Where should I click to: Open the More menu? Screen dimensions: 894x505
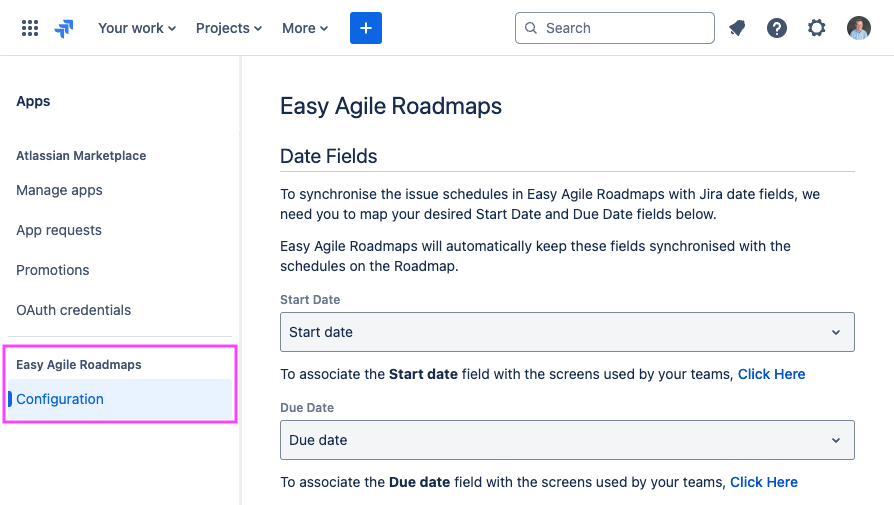click(x=305, y=28)
